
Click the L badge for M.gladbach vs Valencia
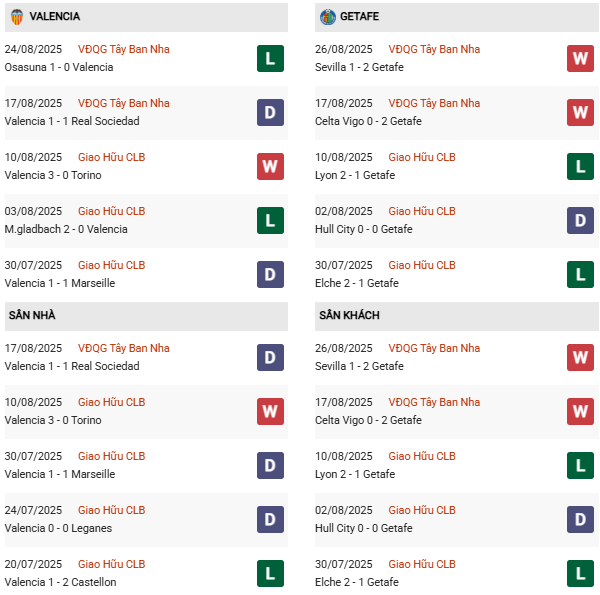270,221
